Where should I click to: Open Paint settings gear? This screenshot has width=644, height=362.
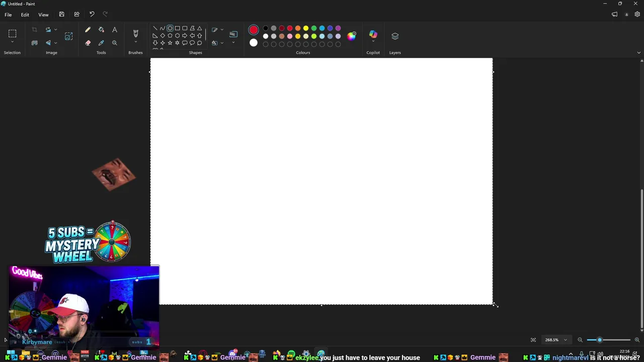[x=637, y=15]
